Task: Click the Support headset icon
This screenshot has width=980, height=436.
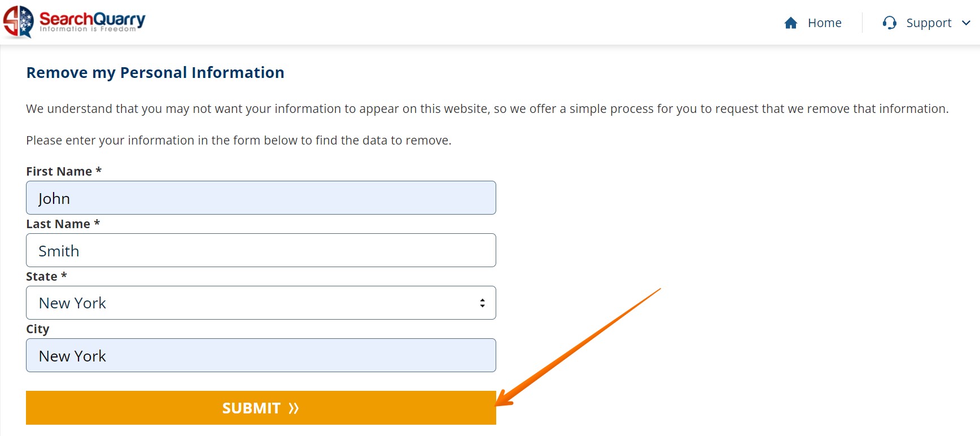Action: (890, 23)
